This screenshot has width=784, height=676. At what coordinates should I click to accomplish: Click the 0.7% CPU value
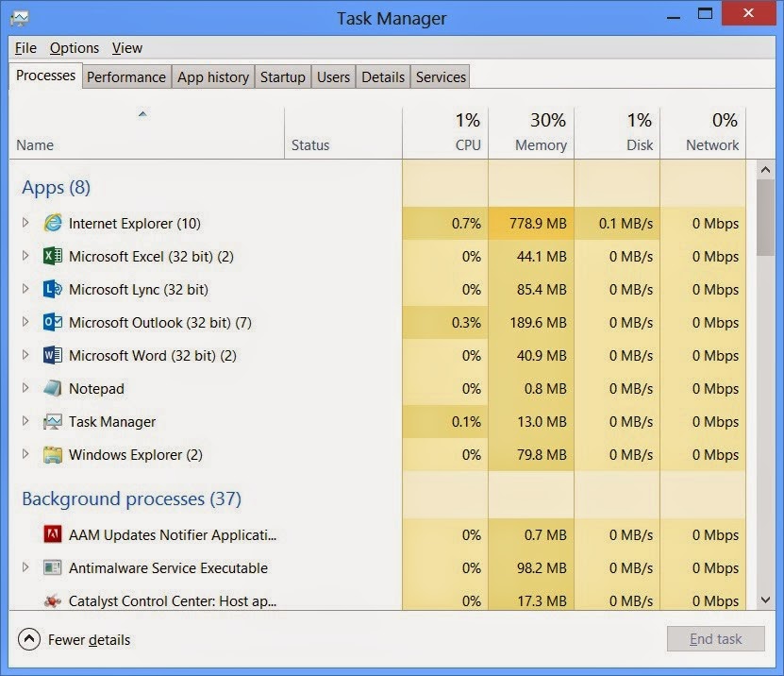click(466, 223)
